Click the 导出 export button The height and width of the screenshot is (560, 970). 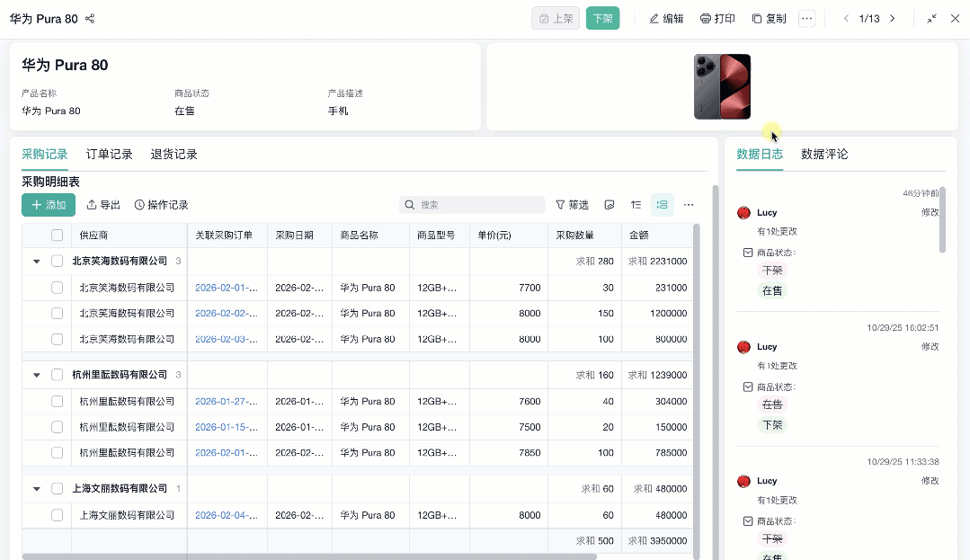pos(103,205)
